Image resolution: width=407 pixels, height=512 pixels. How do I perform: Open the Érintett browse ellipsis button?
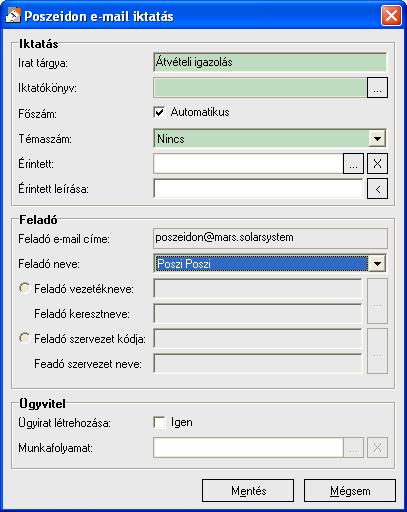click(x=353, y=164)
